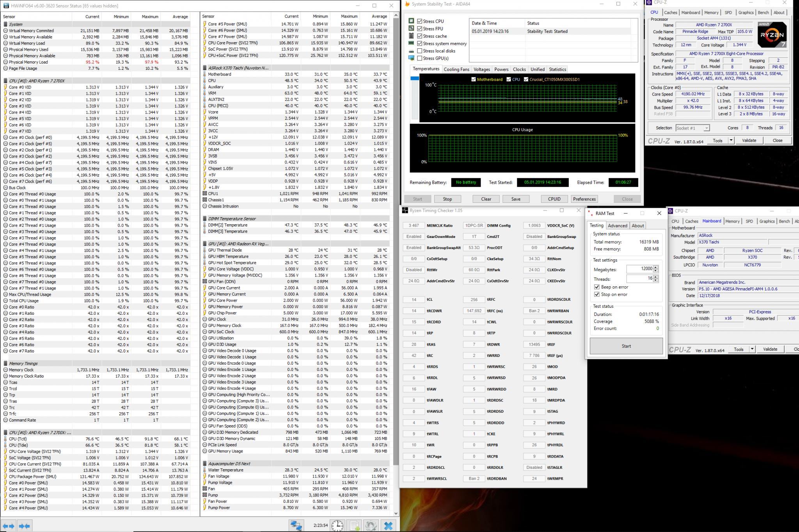The width and height of the screenshot is (799, 532).
Task: Click Ryzen Timing Checker title icon
Action: pos(405,211)
